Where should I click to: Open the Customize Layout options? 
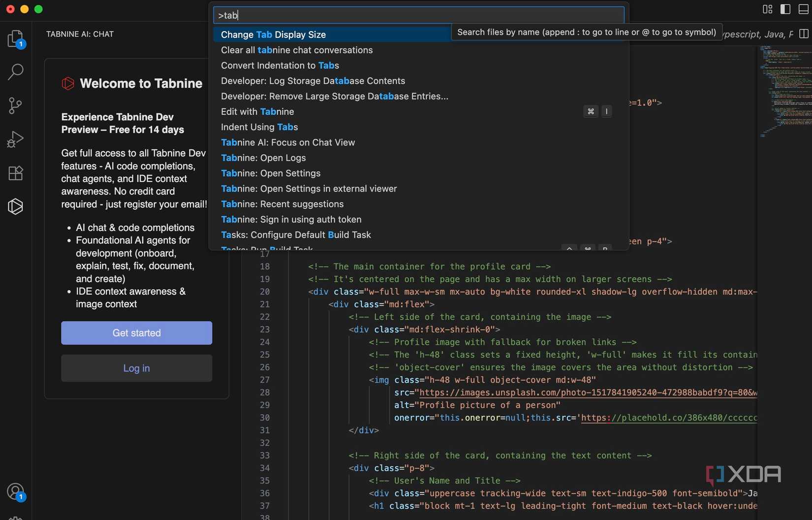pyautogui.click(x=766, y=9)
